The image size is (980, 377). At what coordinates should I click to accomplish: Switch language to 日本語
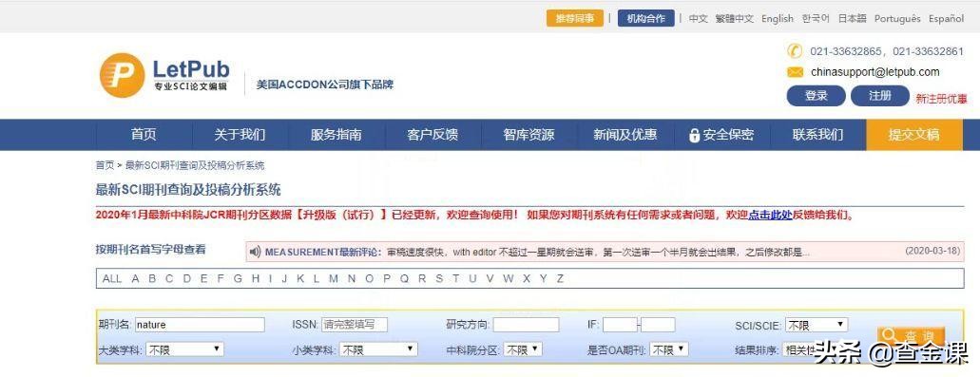pos(852,19)
